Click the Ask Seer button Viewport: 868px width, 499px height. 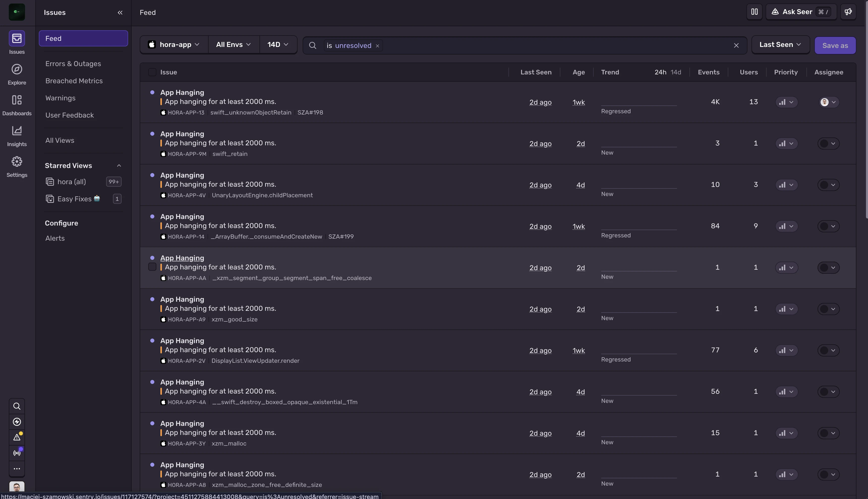(x=801, y=12)
